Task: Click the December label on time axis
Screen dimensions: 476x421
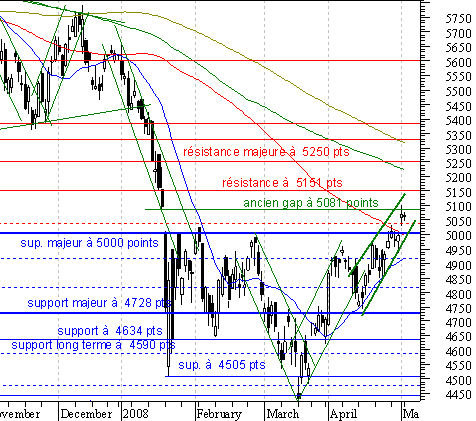Action: (86, 414)
